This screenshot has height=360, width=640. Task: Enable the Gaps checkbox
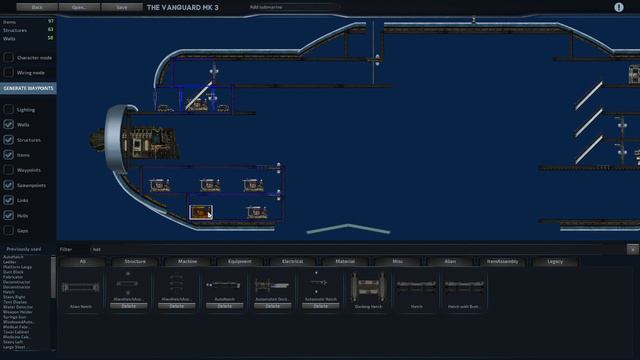[x=9, y=230]
